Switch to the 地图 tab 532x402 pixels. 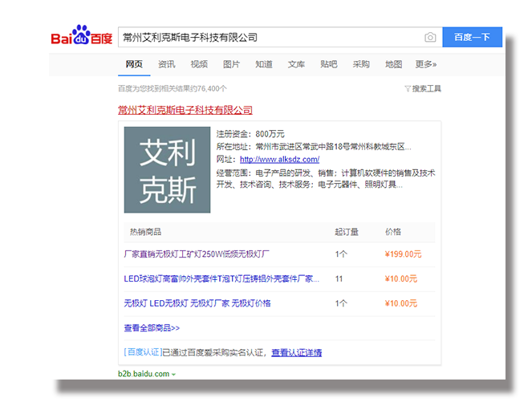pyautogui.click(x=393, y=65)
